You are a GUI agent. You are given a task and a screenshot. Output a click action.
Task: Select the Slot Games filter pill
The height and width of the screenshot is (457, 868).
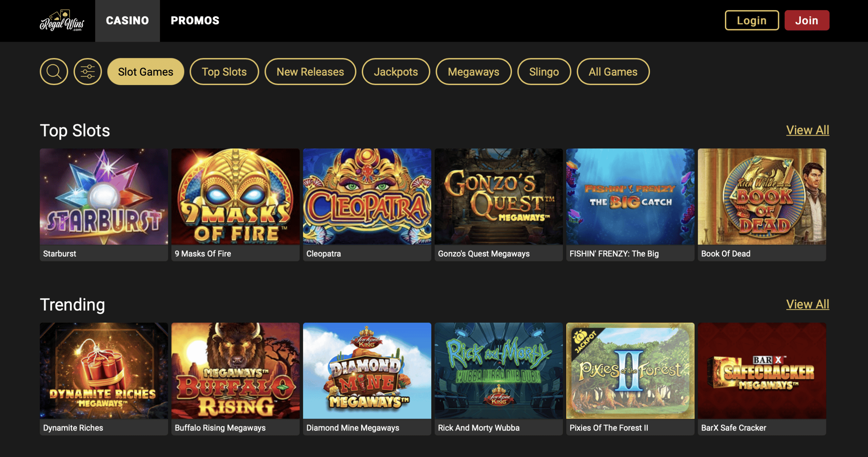146,72
